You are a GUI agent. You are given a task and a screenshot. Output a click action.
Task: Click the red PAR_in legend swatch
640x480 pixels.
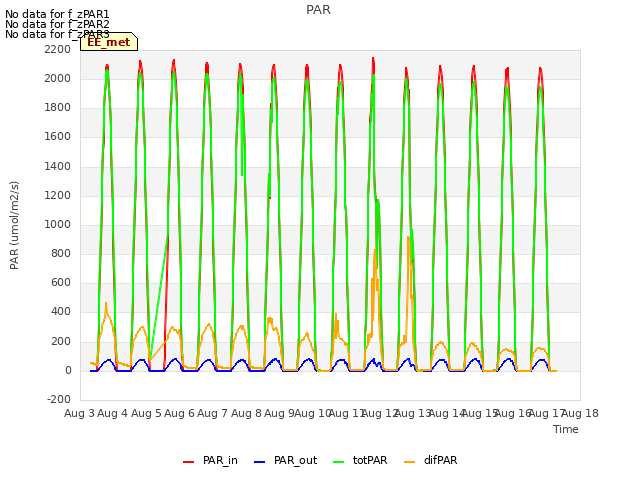coord(188,462)
